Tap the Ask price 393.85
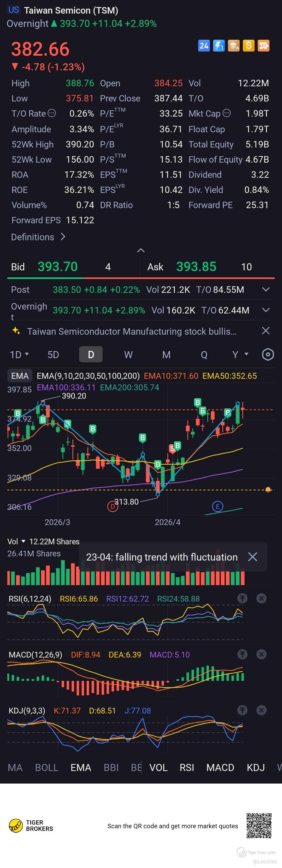Image resolution: width=282 pixels, height=868 pixels. pos(196,266)
